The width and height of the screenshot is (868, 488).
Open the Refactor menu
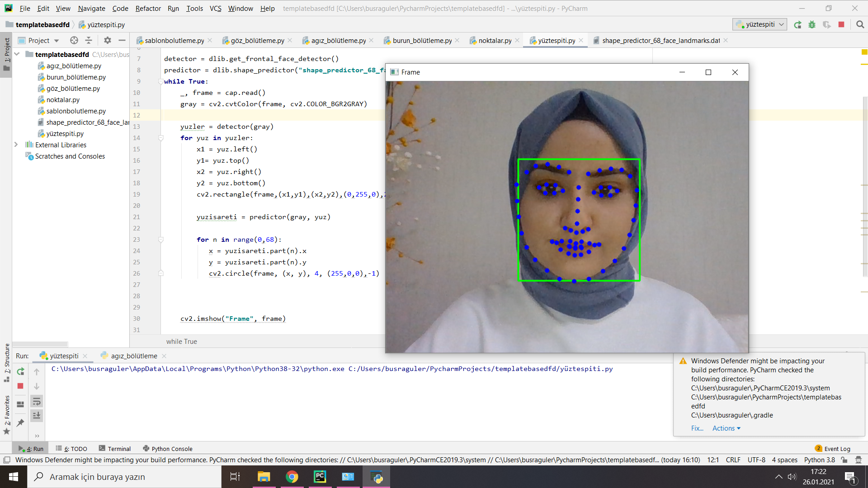(x=148, y=8)
